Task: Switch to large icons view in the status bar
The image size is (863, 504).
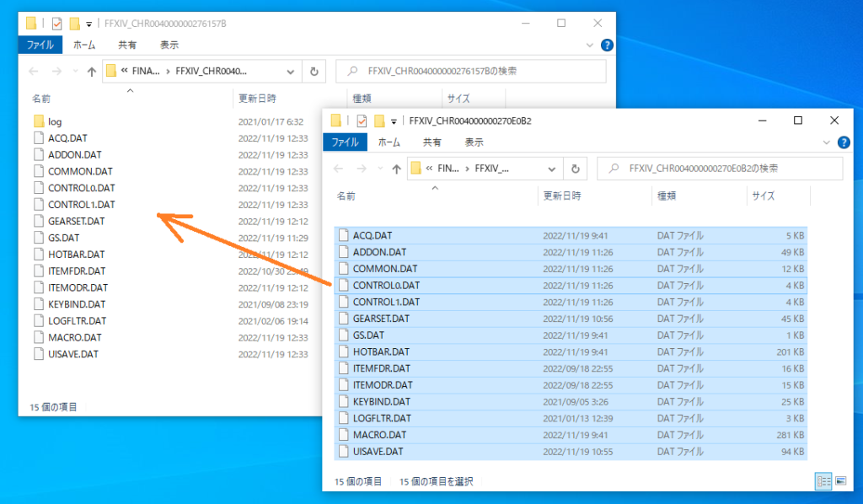Action: [840, 481]
